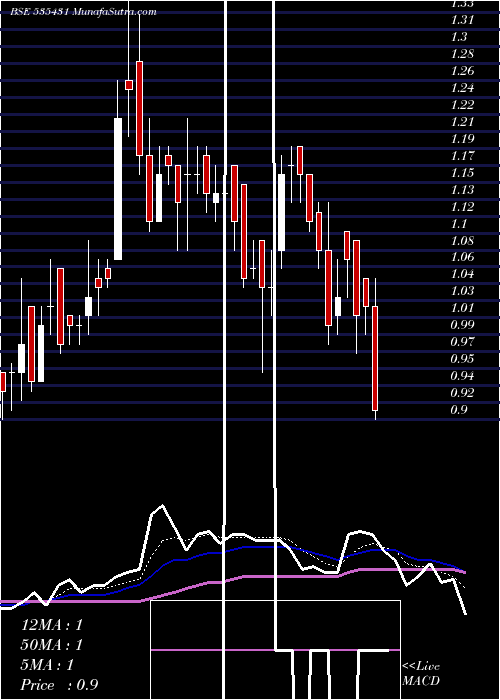Screen dimensions: 500x700
Task: Select the 1.26 price level label
Action: tap(462, 71)
